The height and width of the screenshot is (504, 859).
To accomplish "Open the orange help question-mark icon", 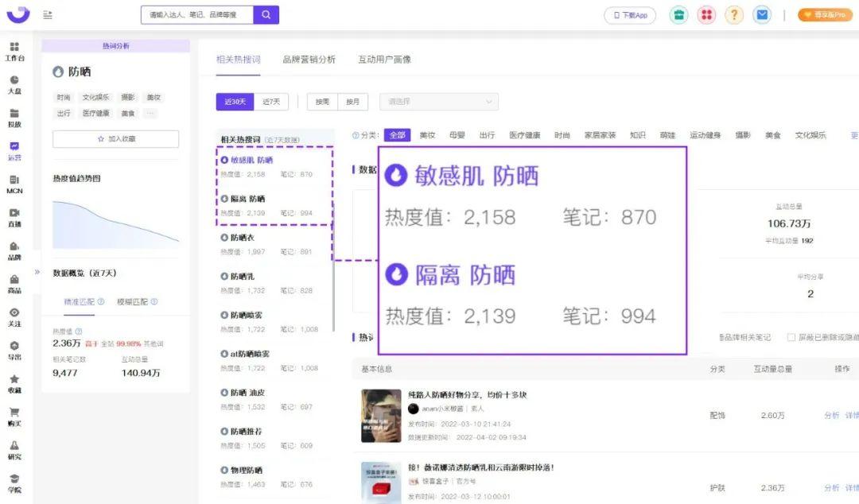I will coord(734,15).
